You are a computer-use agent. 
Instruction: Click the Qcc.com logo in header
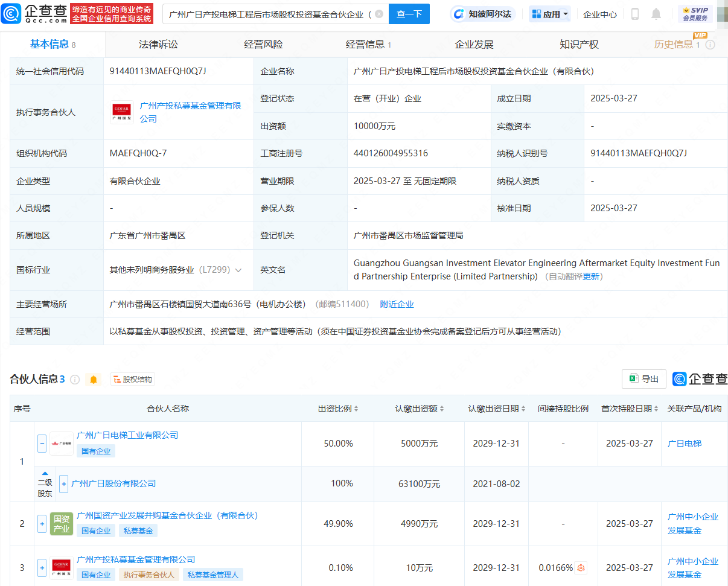tap(35, 13)
